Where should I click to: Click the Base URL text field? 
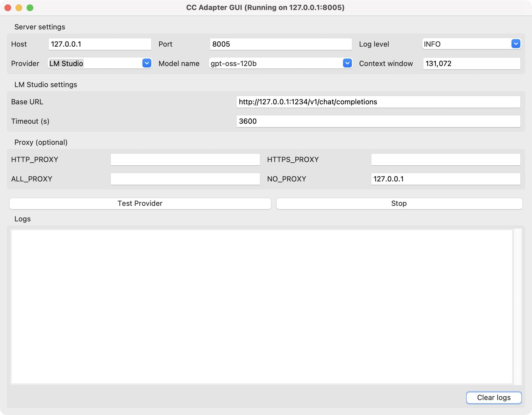378,102
